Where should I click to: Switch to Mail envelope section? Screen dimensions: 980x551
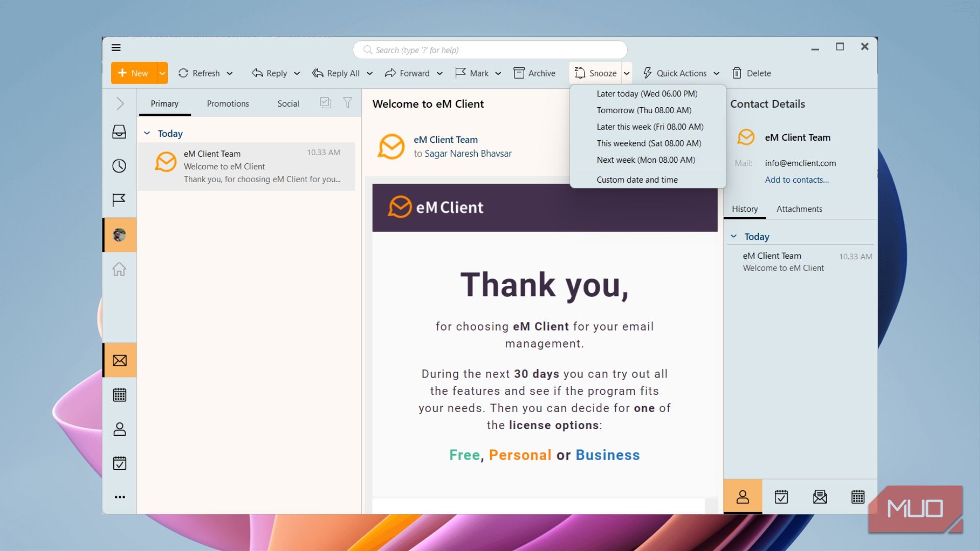(119, 360)
